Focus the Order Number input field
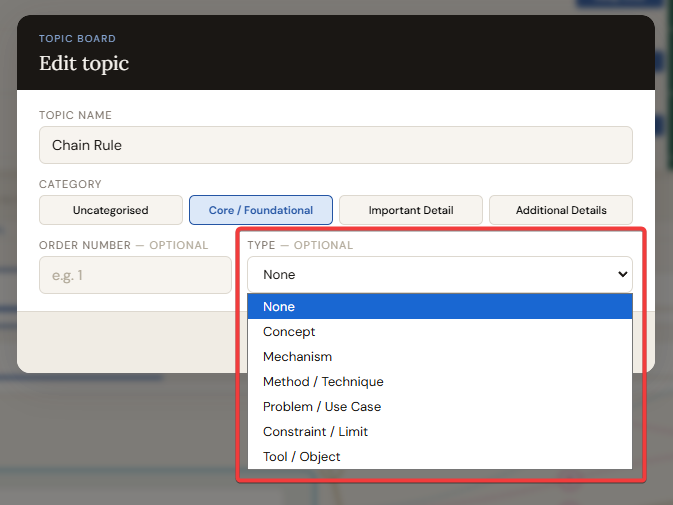 [x=135, y=275]
